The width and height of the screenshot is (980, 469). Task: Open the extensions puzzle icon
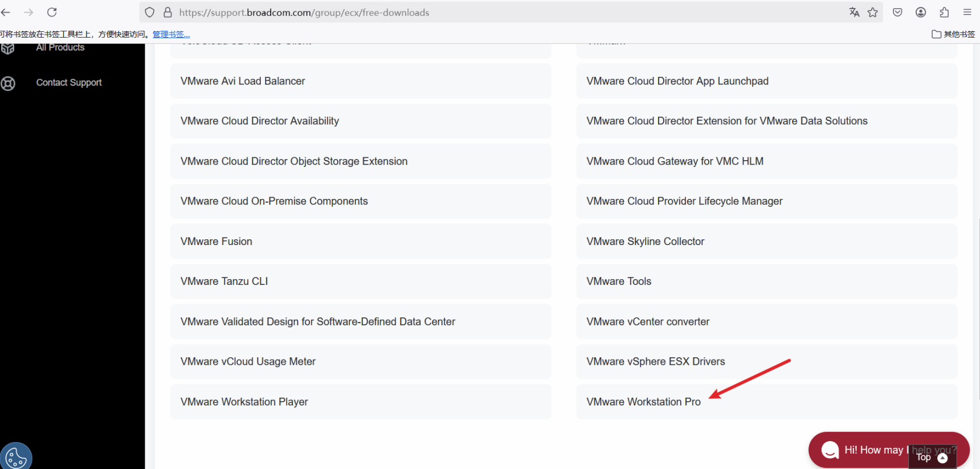[944, 12]
